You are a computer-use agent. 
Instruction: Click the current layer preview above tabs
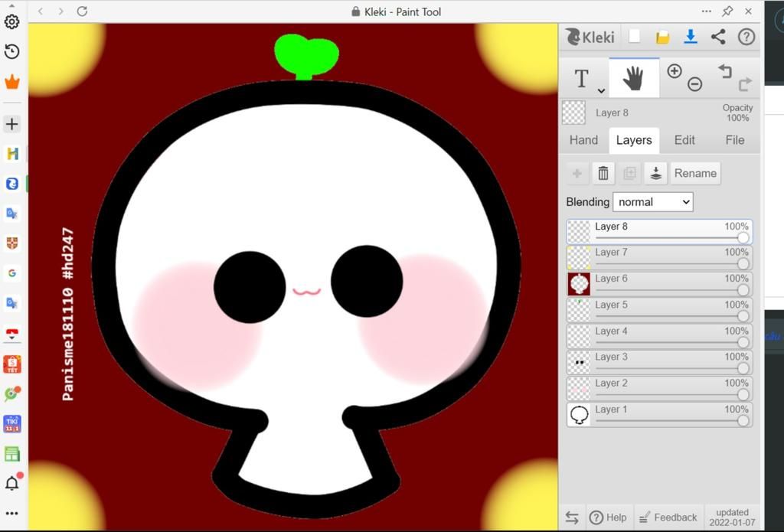(573, 113)
